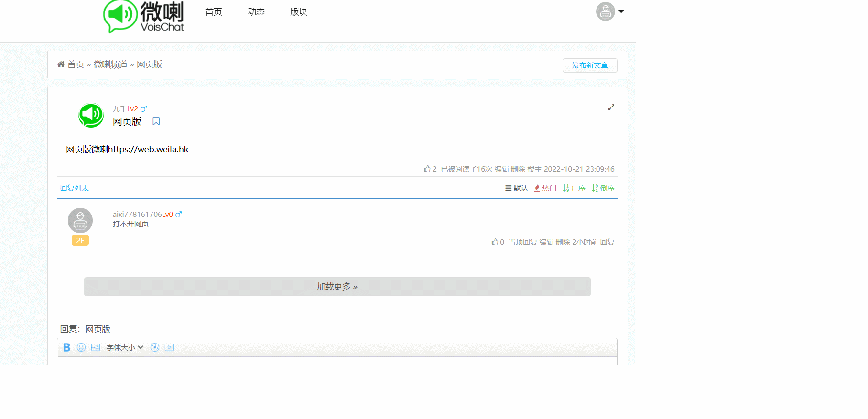Click the VoisChat logo in header
This screenshot has width=868, height=419.
[x=144, y=16]
